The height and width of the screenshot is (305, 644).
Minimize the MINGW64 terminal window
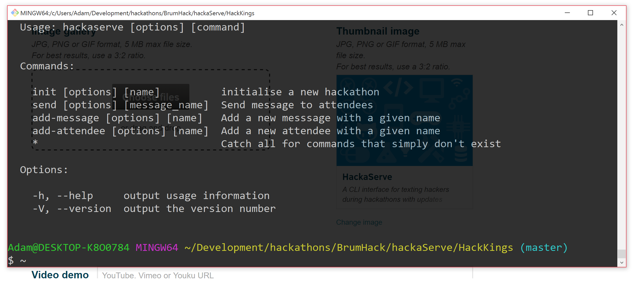click(x=567, y=13)
